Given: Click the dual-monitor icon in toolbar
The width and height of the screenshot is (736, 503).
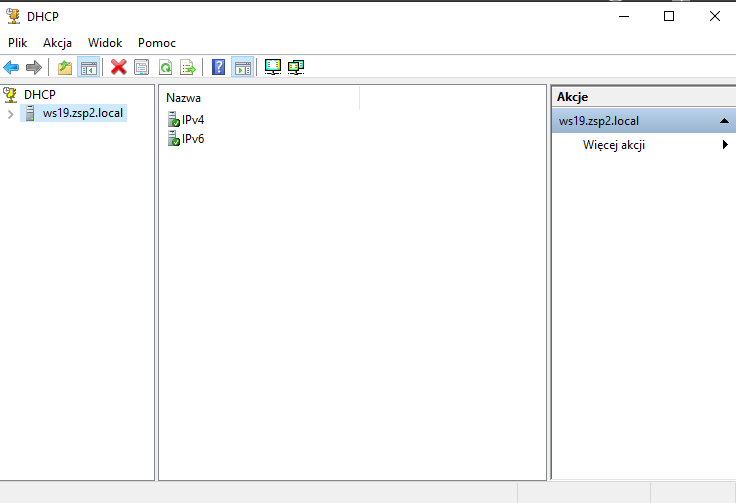Looking at the screenshot, I should coord(296,67).
